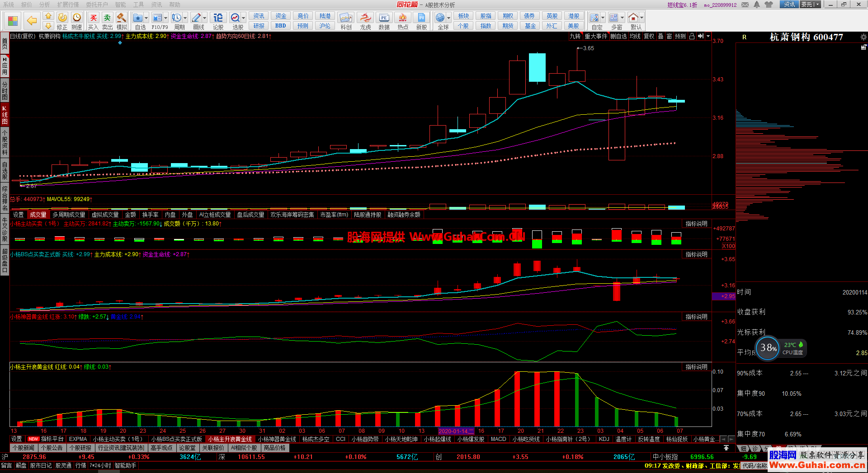Toggle the 均线 moving average display
This screenshot has height=473, width=868.
[635, 37]
